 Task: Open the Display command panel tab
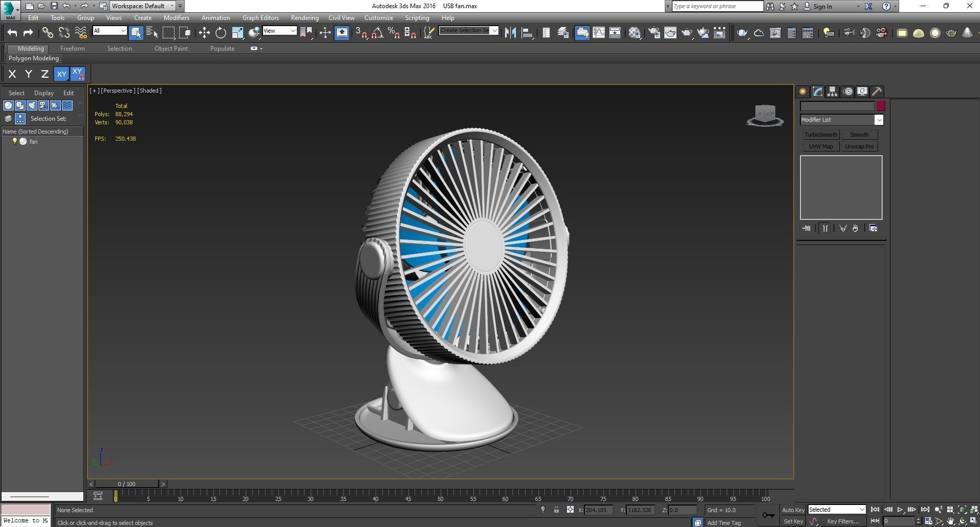tap(862, 92)
